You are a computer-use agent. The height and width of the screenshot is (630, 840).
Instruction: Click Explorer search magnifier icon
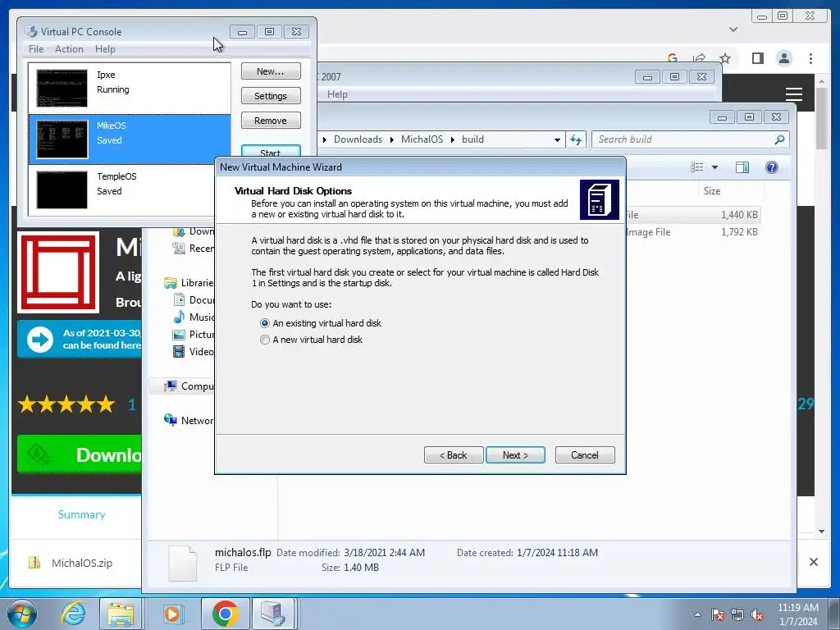pos(779,139)
